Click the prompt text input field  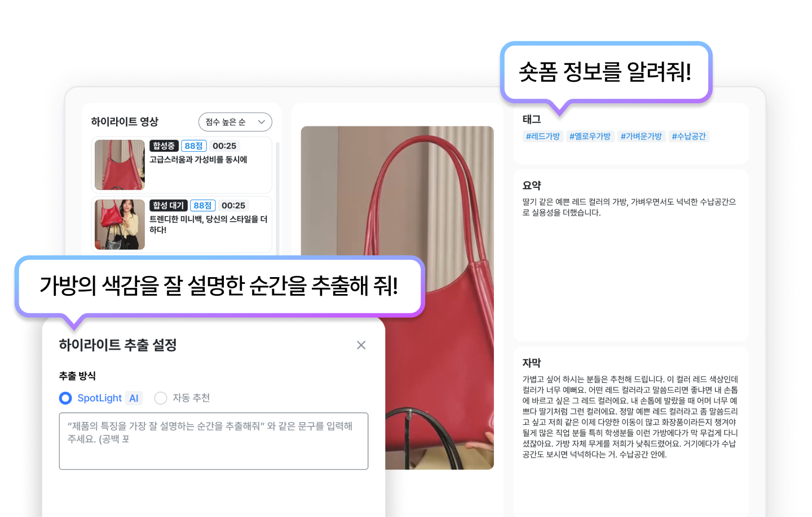213,441
